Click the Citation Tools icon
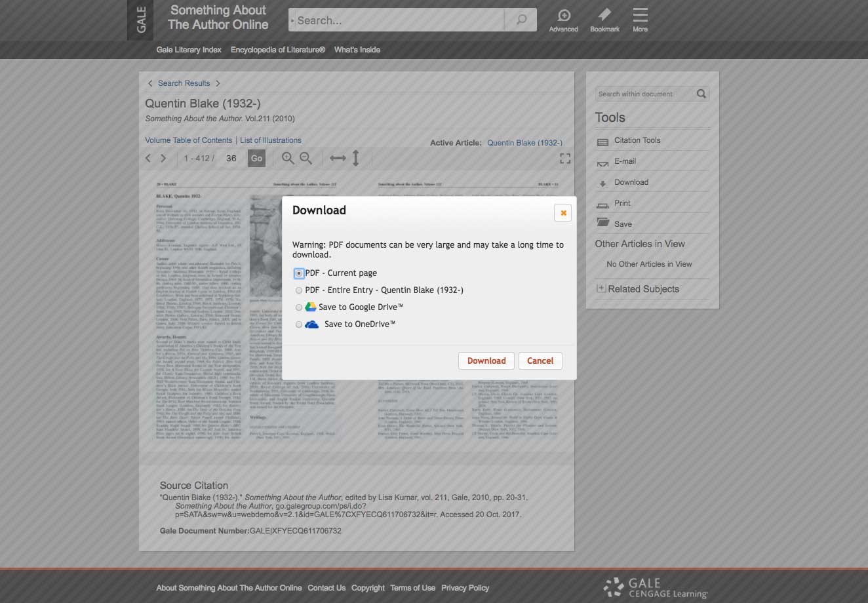 (602, 141)
